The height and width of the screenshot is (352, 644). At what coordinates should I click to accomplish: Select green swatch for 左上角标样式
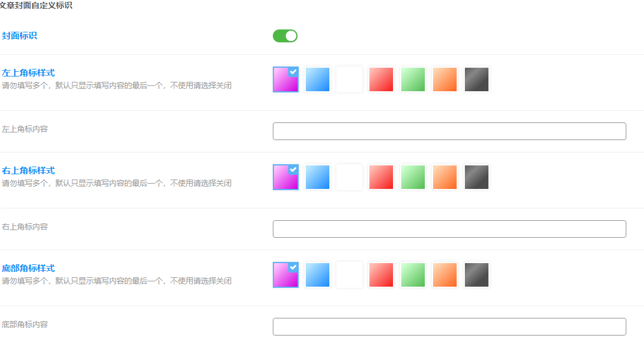[413, 79]
